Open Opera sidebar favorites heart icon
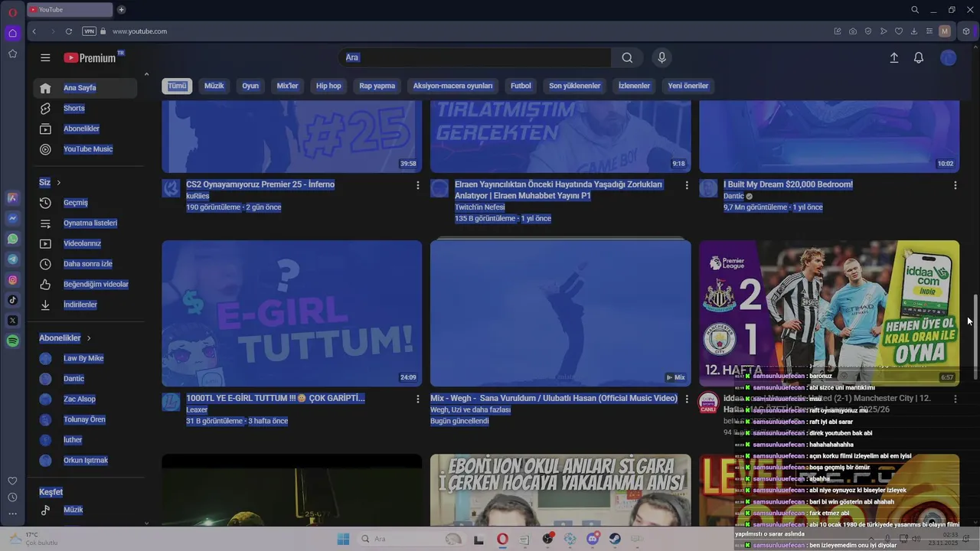980x551 pixels. coord(12,481)
